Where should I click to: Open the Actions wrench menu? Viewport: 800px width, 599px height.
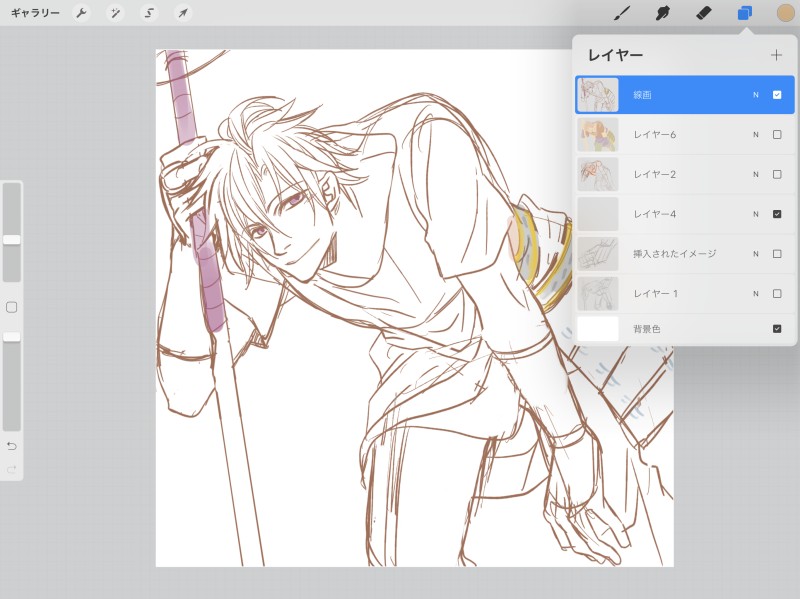(81, 13)
